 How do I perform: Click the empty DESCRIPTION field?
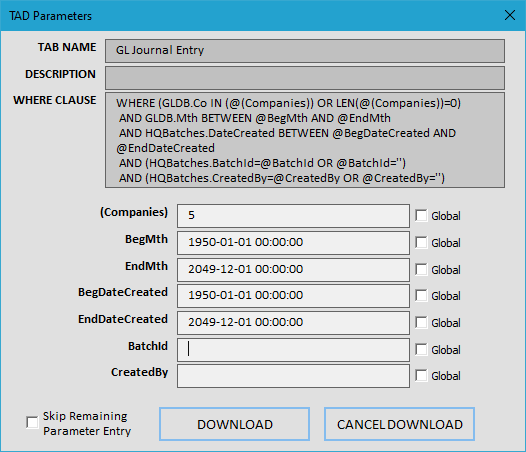click(x=305, y=78)
